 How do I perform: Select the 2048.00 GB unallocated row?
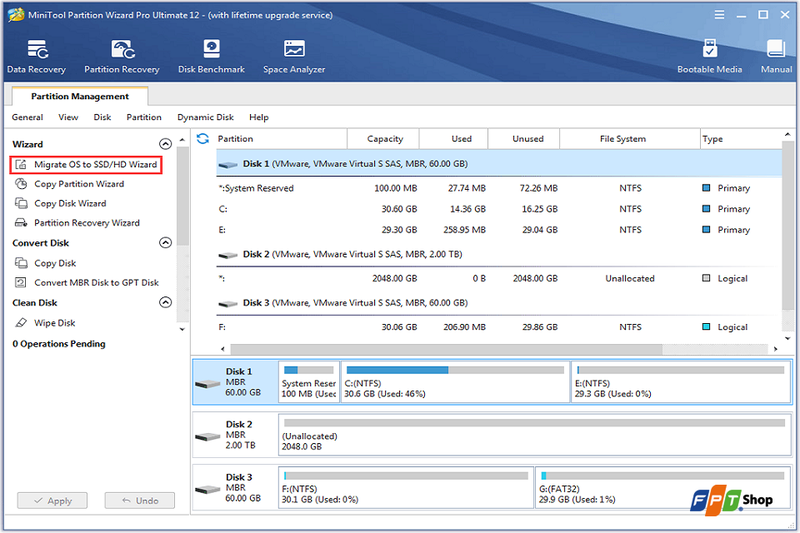click(499, 278)
